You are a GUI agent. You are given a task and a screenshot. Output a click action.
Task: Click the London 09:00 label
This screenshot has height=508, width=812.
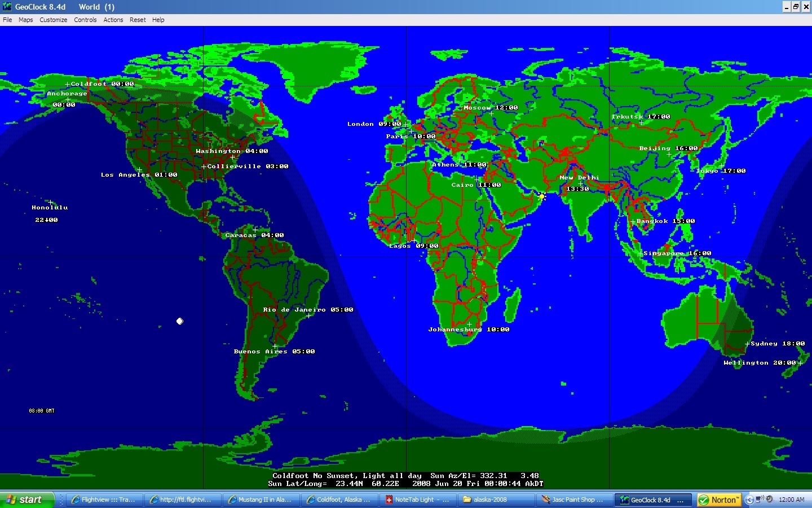click(x=374, y=124)
